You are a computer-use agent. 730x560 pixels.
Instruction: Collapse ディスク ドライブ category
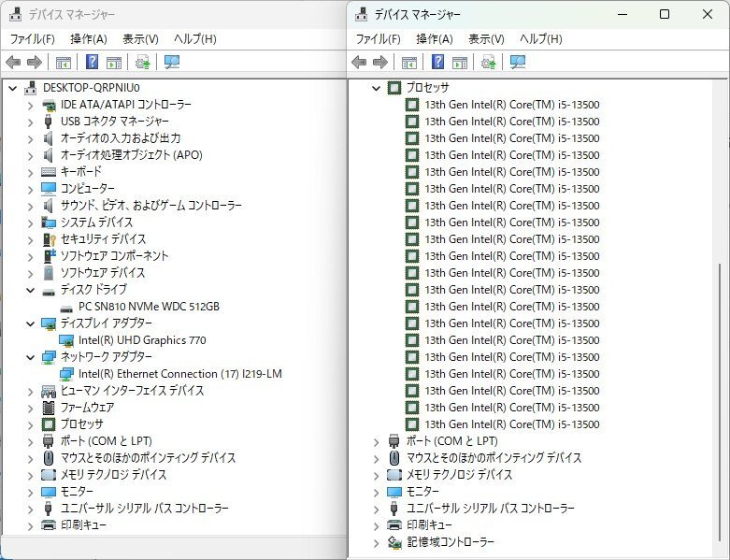(30, 290)
